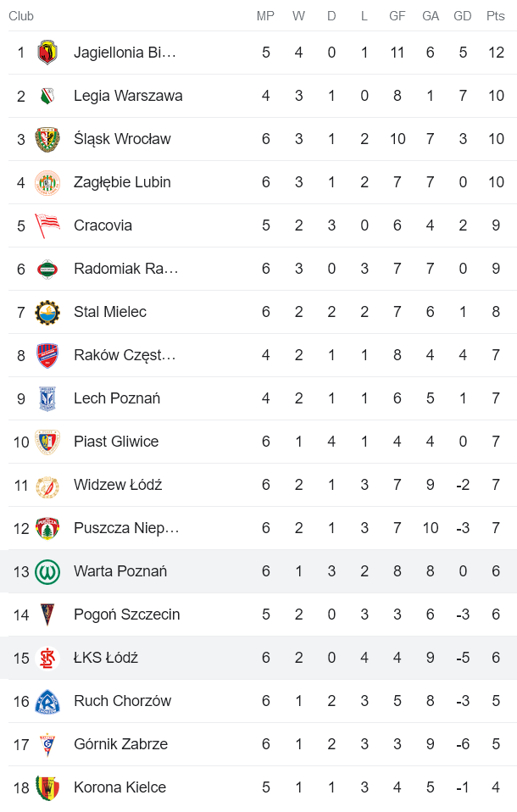Image resolution: width=517 pixels, height=812 pixels.
Task: Click the Cracovia club crest
Action: tap(49, 225)
